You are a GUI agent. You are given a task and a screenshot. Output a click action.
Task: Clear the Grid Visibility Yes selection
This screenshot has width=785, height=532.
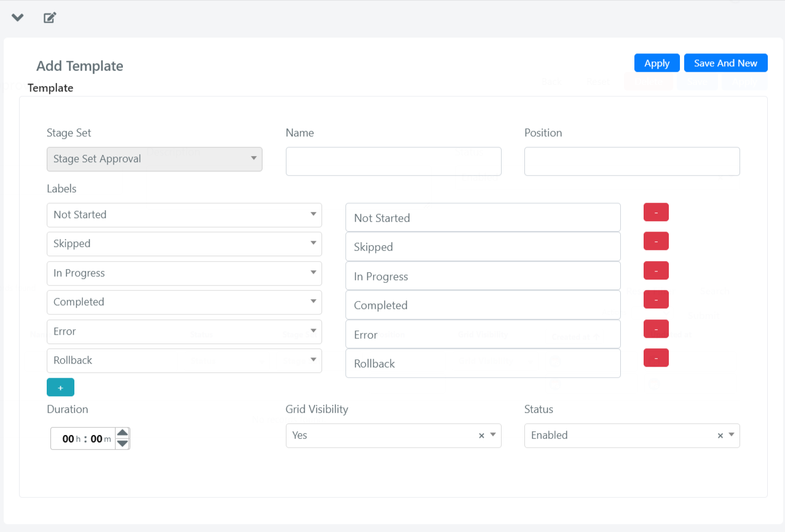pyautogui.click(x=481, y=436)
